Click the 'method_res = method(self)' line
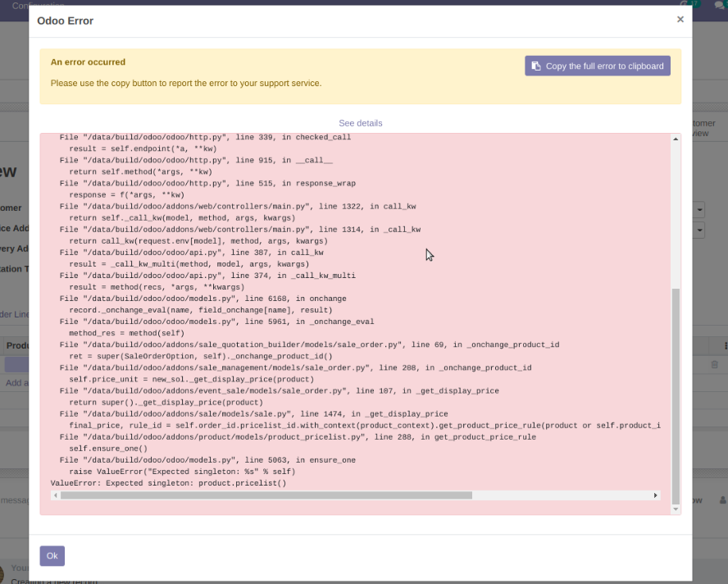Image resolution: width=728 pixels, height=584 pixels. pyautogui.click(x=127, y=333)
